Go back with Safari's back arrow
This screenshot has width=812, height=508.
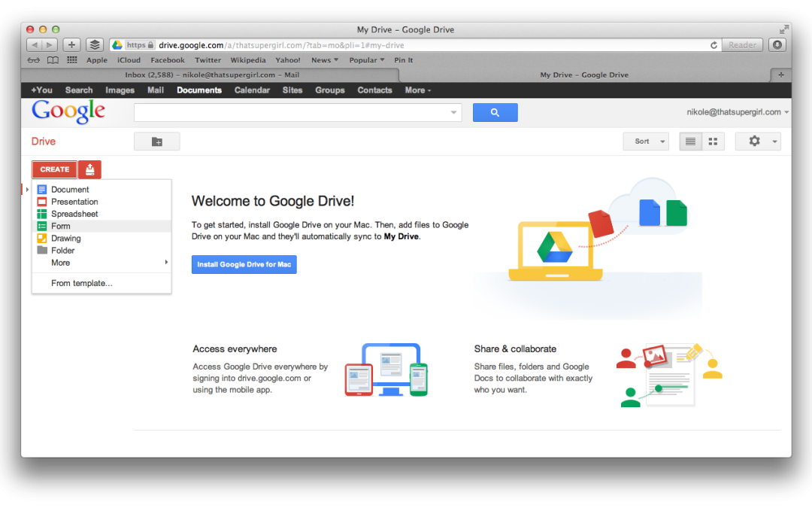pyautogui.click(x=34, y=45)
